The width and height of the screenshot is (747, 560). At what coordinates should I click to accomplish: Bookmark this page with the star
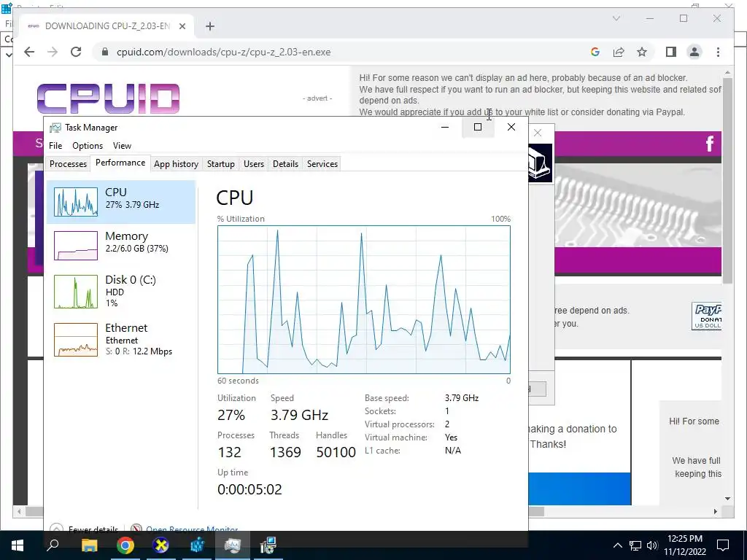642,52
